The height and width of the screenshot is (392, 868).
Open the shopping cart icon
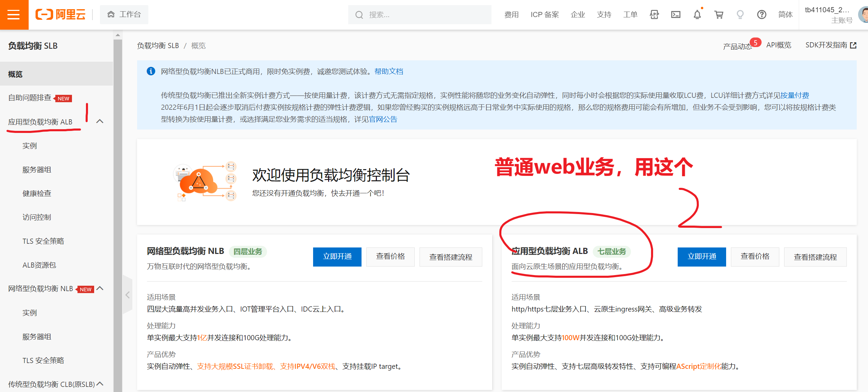(x=719, y=15)
